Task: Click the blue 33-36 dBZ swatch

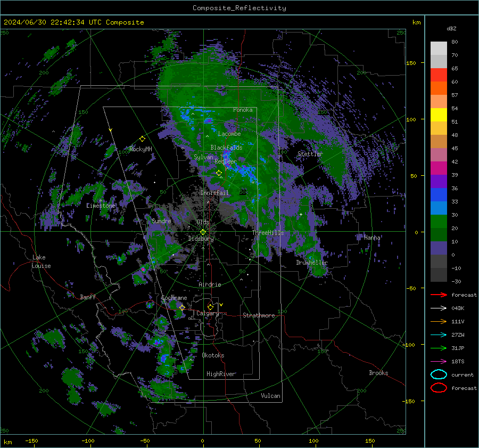Action: click(439, 195)
